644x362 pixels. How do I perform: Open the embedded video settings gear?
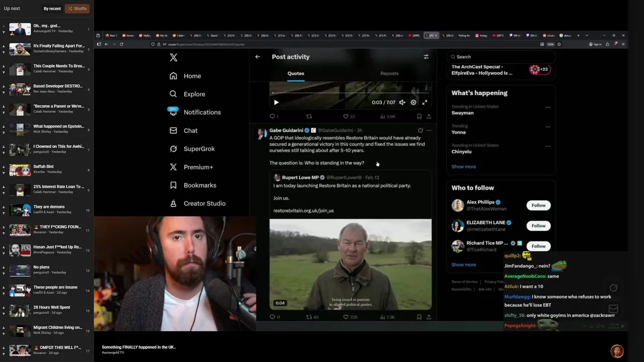tap(413, 103)
